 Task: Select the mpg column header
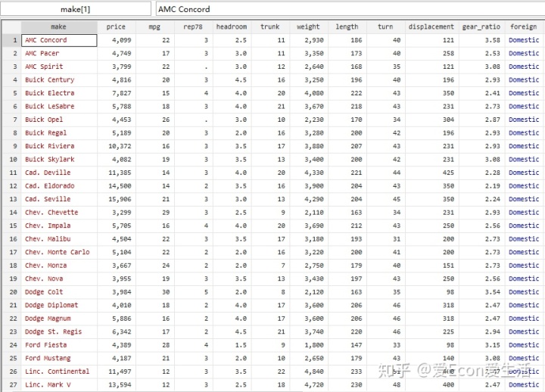154,26
